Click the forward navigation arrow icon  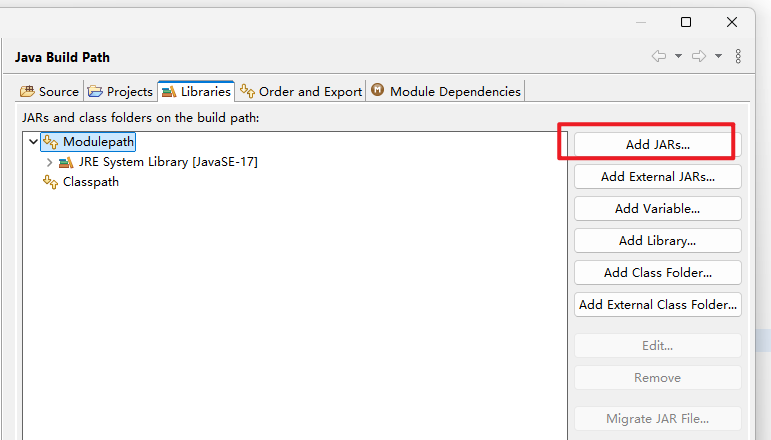[699, 56]
